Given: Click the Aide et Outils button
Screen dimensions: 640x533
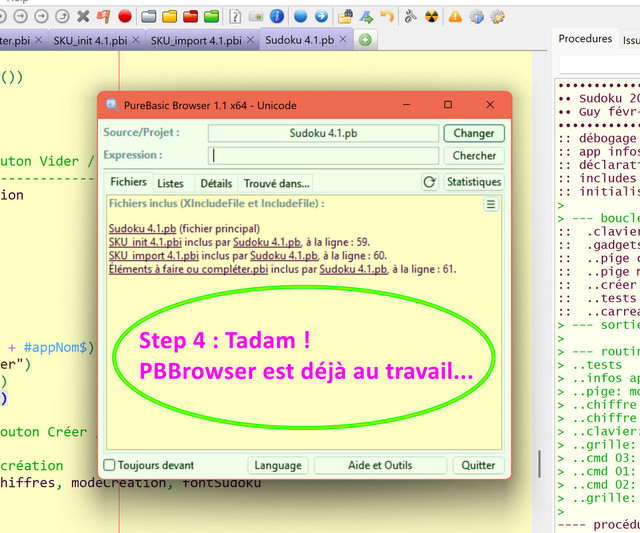Looking at the screenshot, I should click(x=380, y=465).
